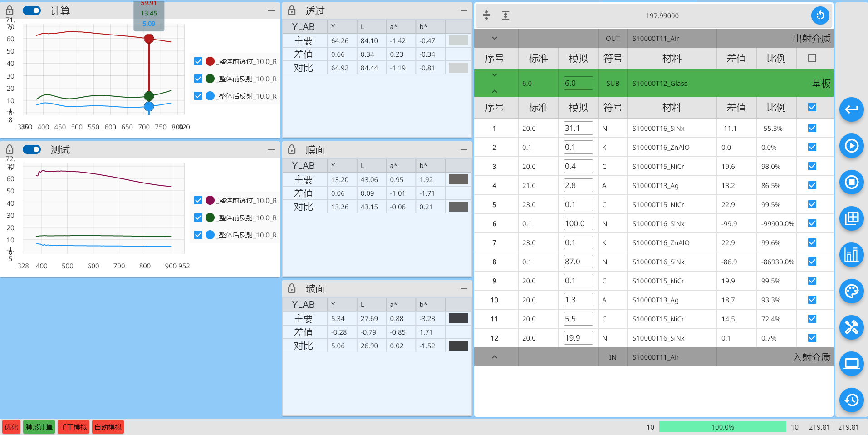Toggle the switch on the 计算 panel
Image resolution: width=868 pixels, height=435 pixels.
pos(32,10)
